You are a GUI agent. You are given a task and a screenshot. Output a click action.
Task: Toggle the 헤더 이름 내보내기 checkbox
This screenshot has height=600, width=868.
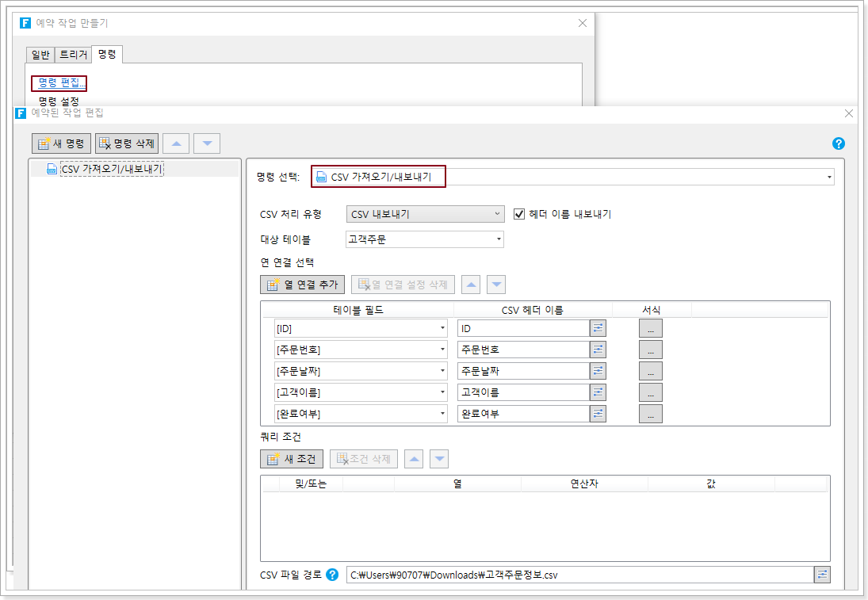[520, 214]
